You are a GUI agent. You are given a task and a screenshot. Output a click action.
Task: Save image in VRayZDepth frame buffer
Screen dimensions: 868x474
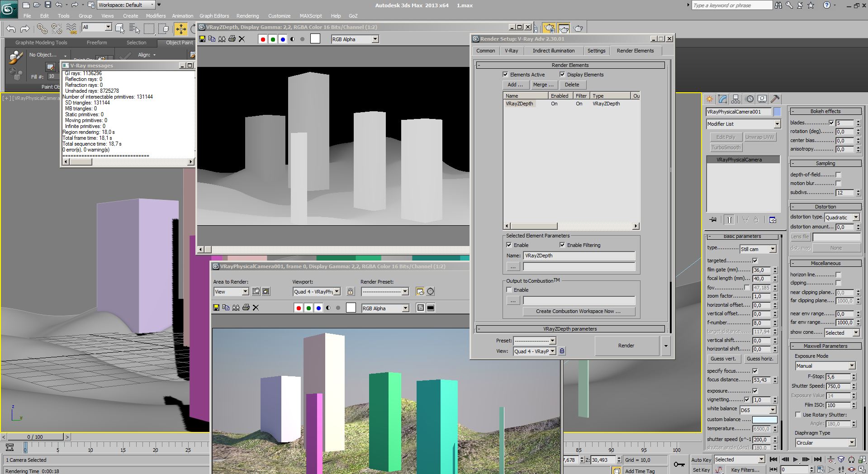(x=202, y=39)
